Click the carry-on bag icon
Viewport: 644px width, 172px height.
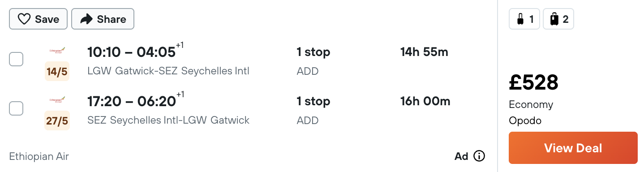(x=520, y=19)
